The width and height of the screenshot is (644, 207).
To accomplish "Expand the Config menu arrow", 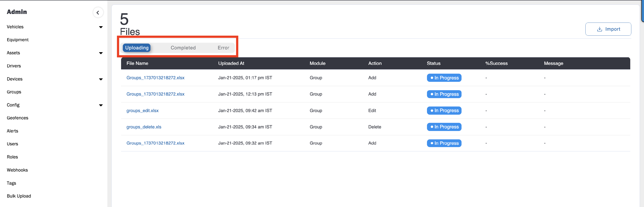I will 101,105.
